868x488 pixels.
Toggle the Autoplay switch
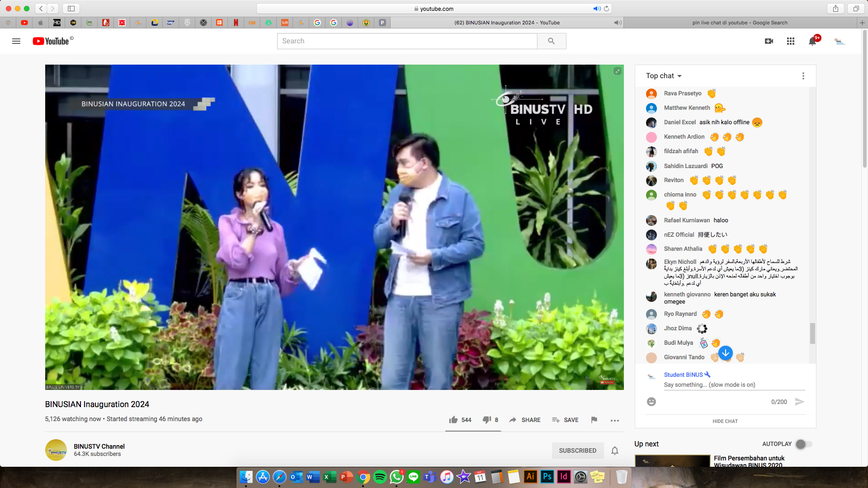click(x=804, y=444)
